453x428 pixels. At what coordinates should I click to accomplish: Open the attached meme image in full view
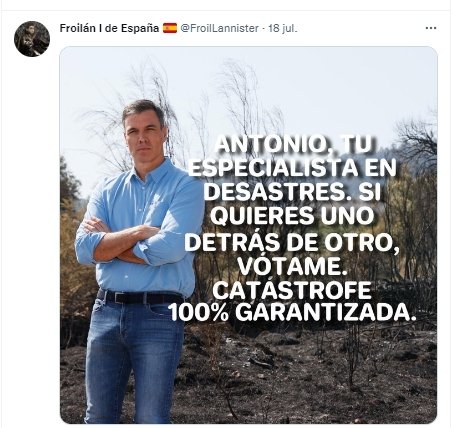click(x=248, y=235)
